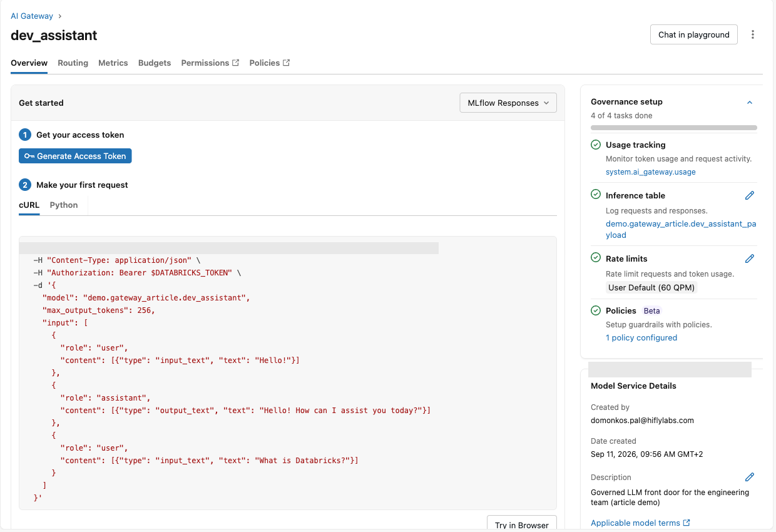The width and height of the screenshot is (776, 532).
Task: Click "4 of 4 tasks done" text
Action: coord(621,116)
